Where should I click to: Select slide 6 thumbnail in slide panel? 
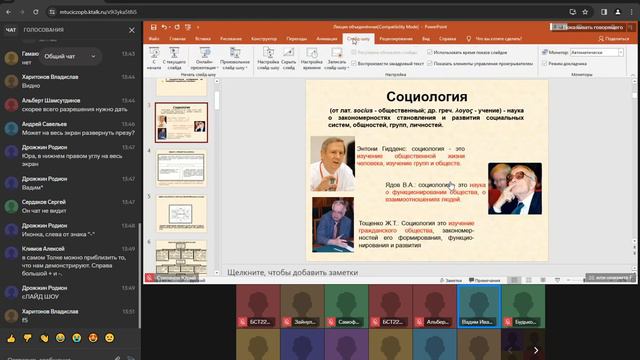point(181,258)
